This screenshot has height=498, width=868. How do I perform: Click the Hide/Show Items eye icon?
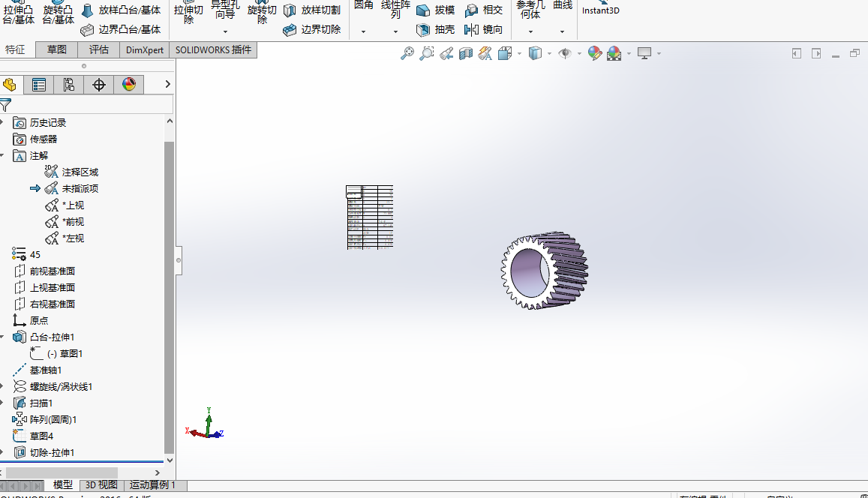(565, 53)
